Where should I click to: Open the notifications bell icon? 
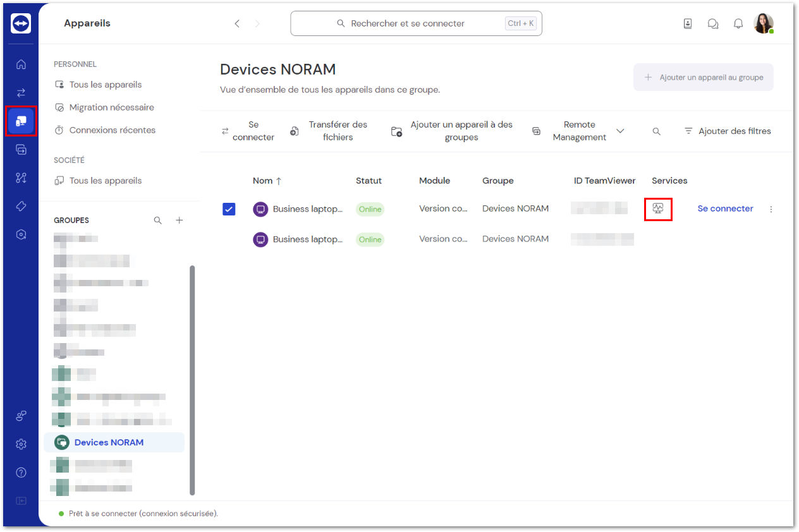click(738, 24)
